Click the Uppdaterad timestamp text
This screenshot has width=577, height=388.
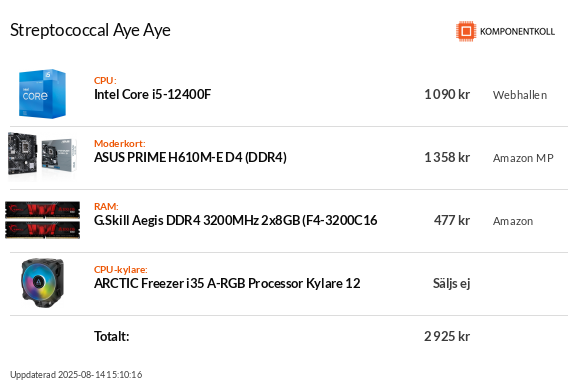(x=76, y=375)
